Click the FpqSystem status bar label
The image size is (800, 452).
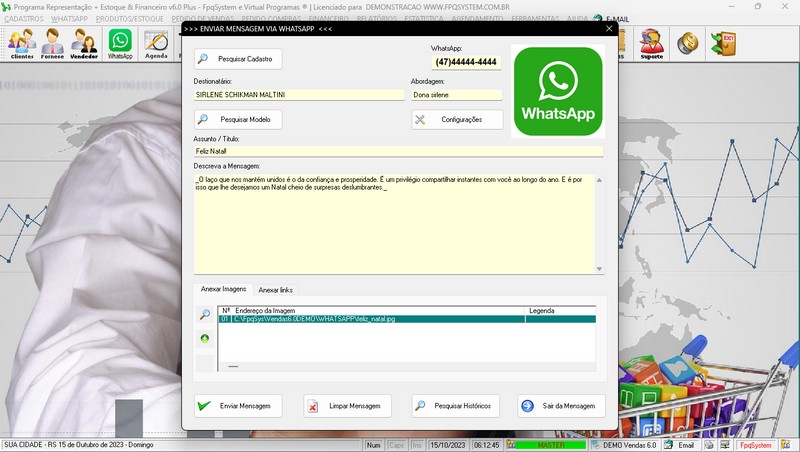(756, 445)
